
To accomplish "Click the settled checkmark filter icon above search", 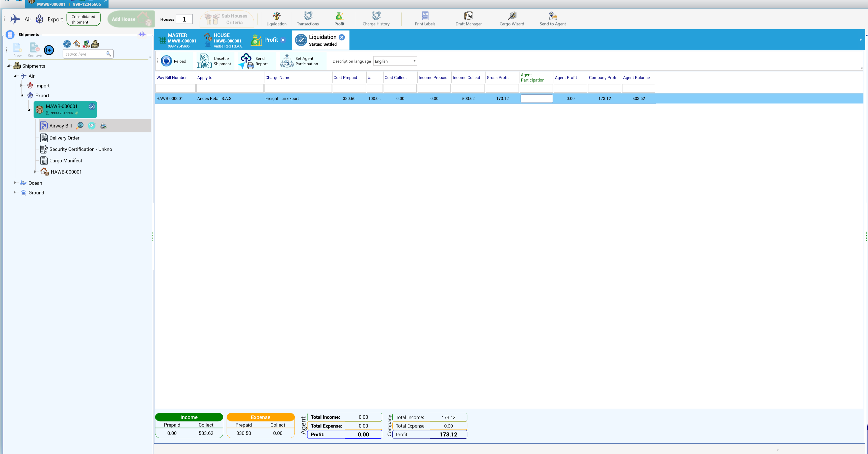I will pos(67,44).
